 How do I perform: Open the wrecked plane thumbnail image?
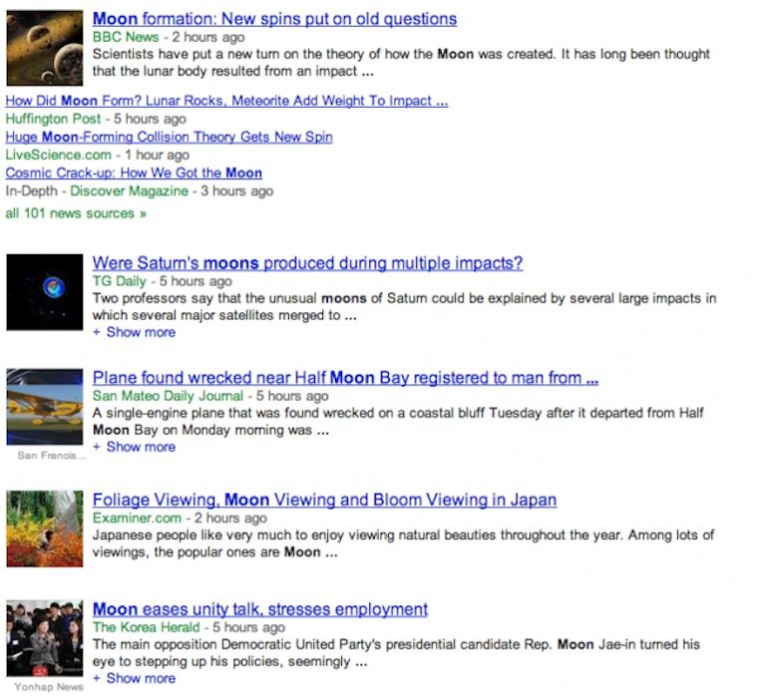tap(45, 407)
